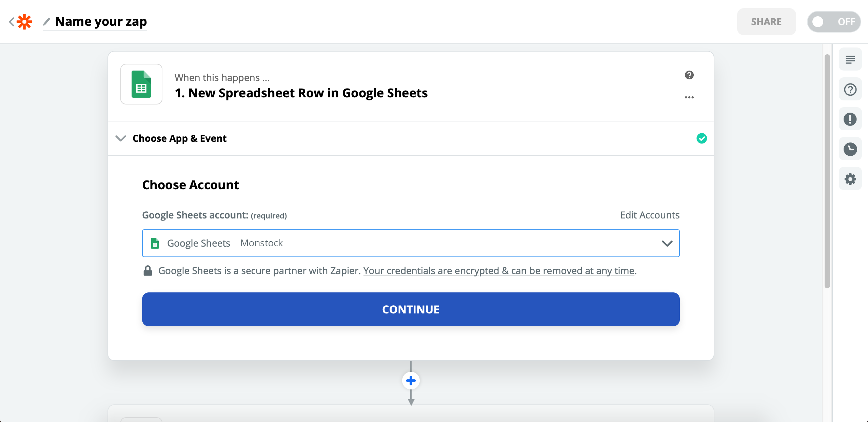Open the alerts exclamation sidebar icon
The height and width of the screenshot is (422, 868).
tap(850, 119)
